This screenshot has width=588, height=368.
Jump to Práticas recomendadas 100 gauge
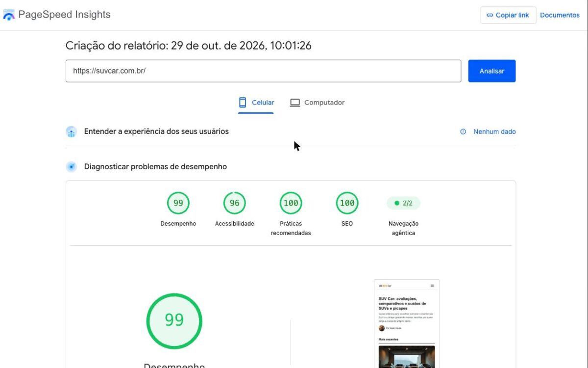click(291, 203)
